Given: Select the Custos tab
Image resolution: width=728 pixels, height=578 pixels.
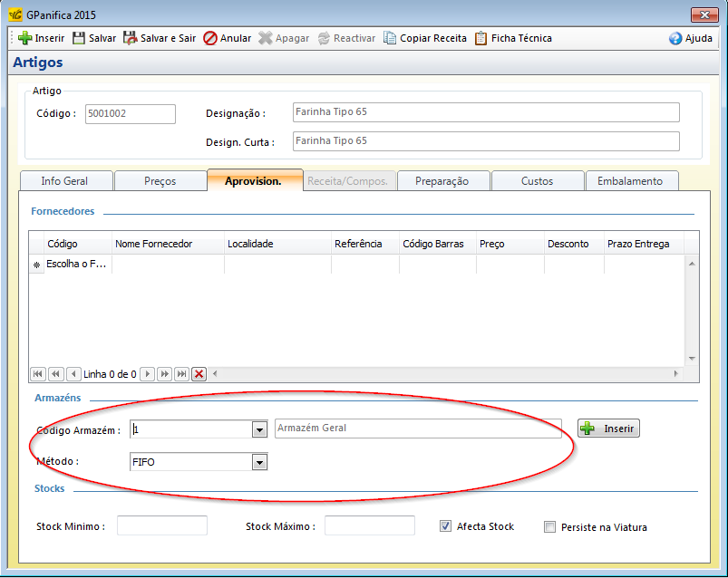Looking at the screenshot, I should 537,180.
